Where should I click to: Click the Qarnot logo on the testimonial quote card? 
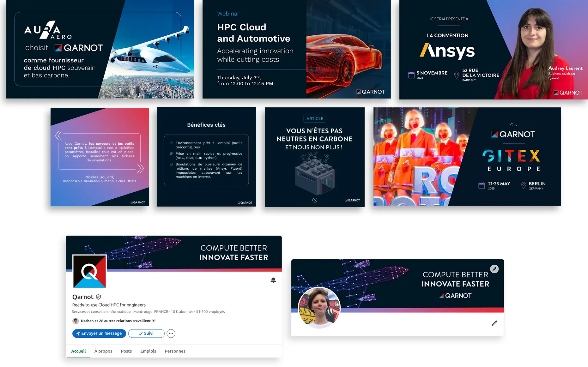click(138, 202)
